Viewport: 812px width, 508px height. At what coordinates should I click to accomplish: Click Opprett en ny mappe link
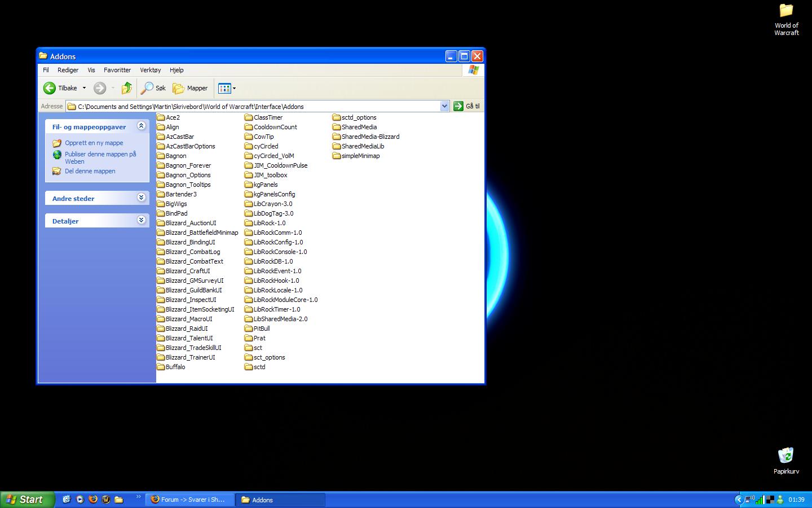pyautogui.click(x=94, y=143)
